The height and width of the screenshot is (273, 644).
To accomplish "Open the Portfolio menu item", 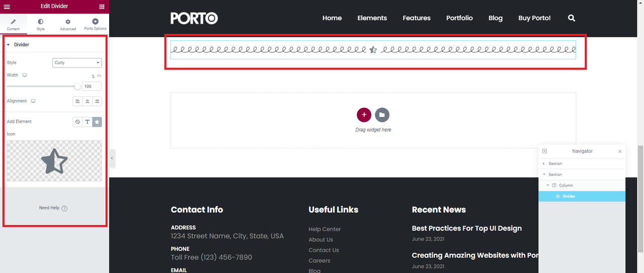I will pos(459,18).
